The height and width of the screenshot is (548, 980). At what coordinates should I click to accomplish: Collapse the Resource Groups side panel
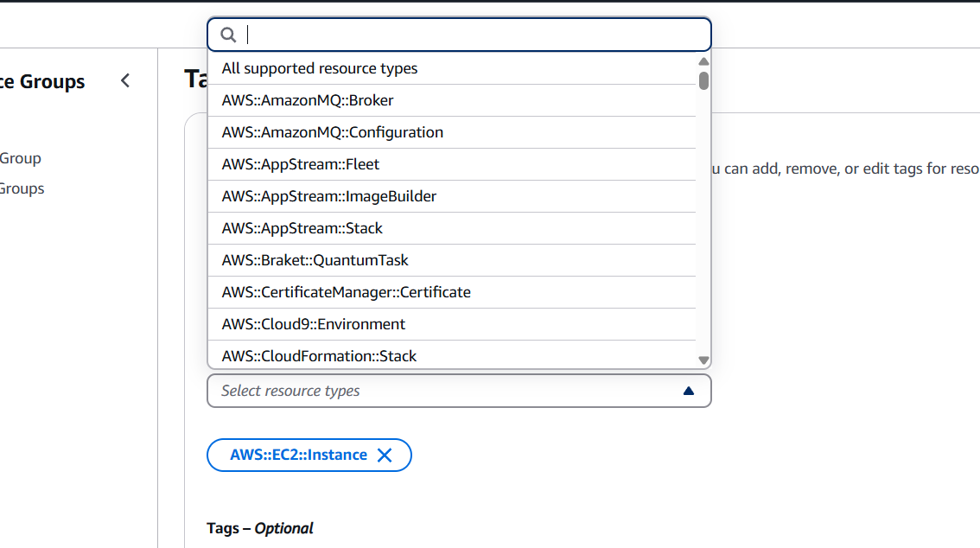point(125,80)
